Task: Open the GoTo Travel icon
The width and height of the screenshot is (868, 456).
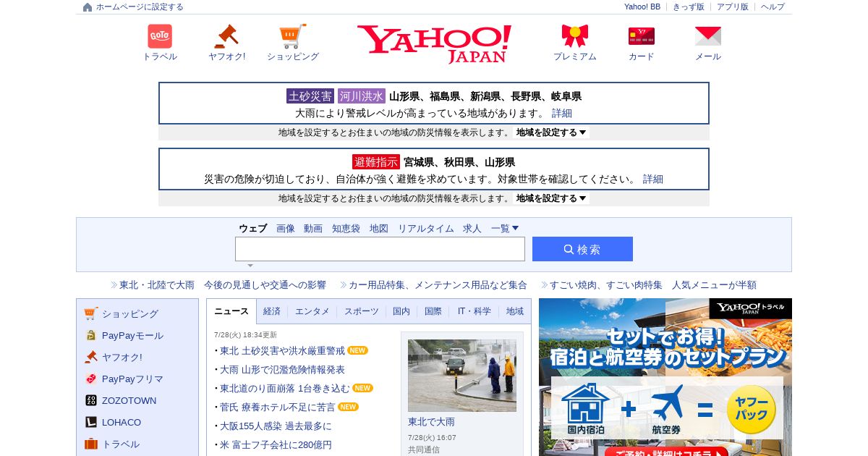Action: [160, 36]
